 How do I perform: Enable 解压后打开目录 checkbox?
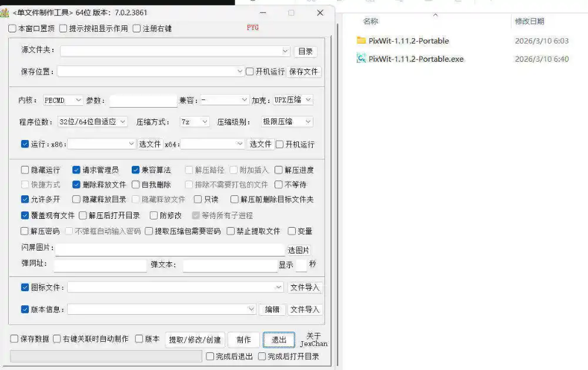click(82, 215)
